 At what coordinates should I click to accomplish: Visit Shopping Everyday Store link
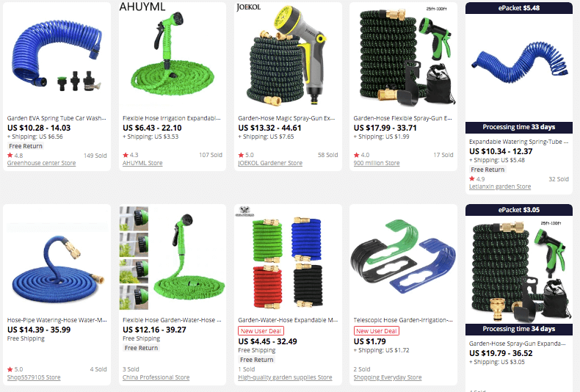388,377
